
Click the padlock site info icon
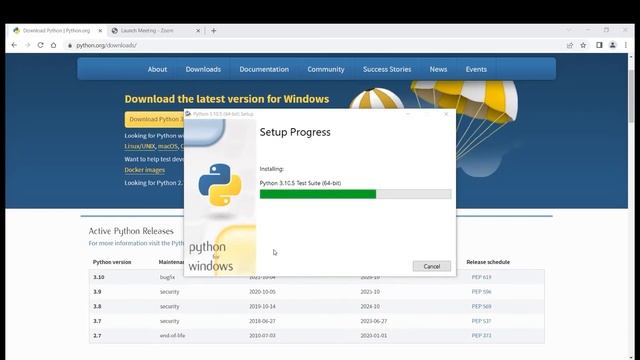click(x=70, y=45)
